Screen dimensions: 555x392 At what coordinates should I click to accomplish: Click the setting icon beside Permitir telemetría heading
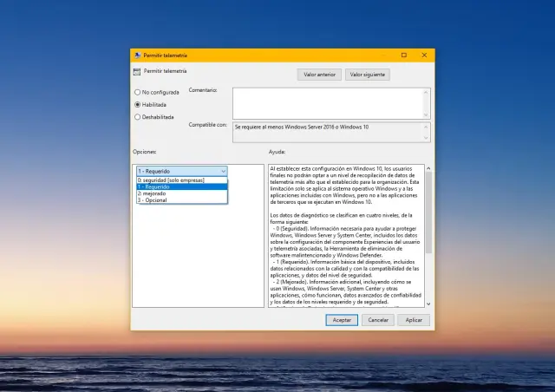137,71
